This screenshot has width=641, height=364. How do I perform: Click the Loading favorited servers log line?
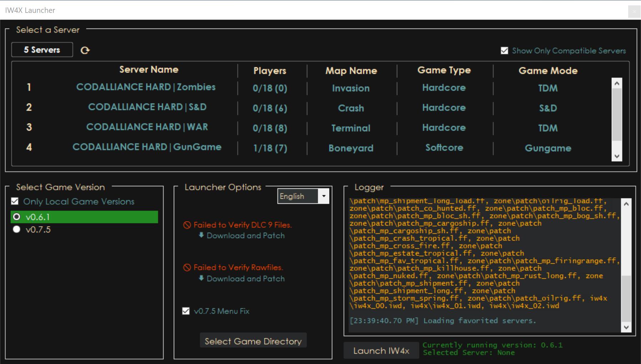[443, 320]
